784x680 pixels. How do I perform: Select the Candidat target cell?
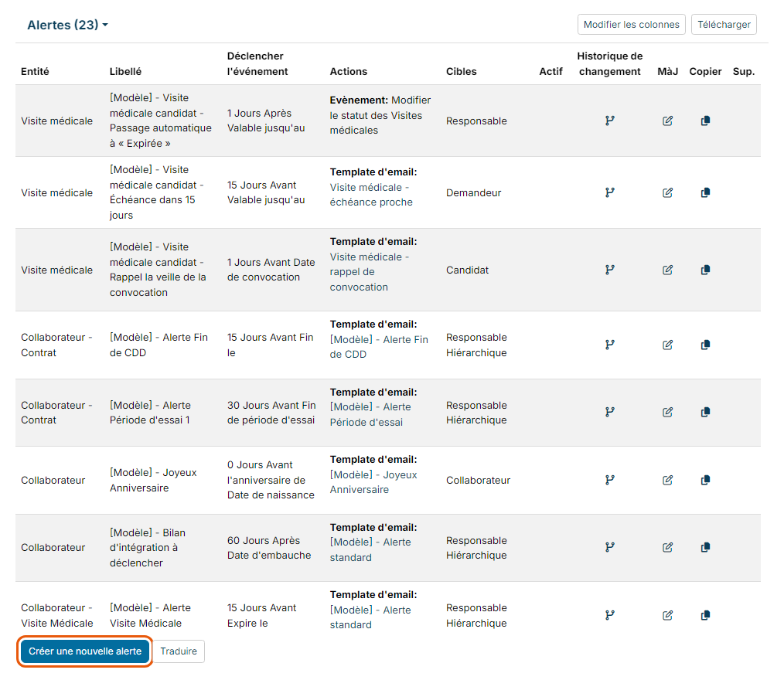pyautogui.click(x=467, y=270)
